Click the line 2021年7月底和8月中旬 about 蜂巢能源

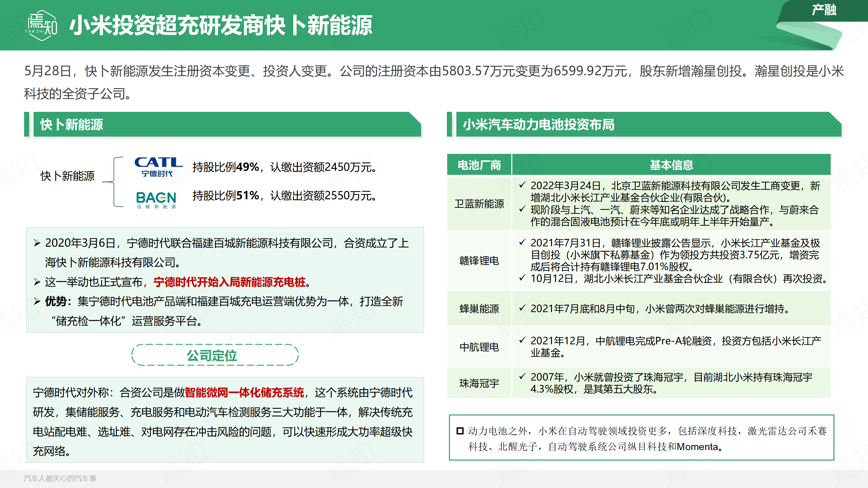click(x=655, y=308)
